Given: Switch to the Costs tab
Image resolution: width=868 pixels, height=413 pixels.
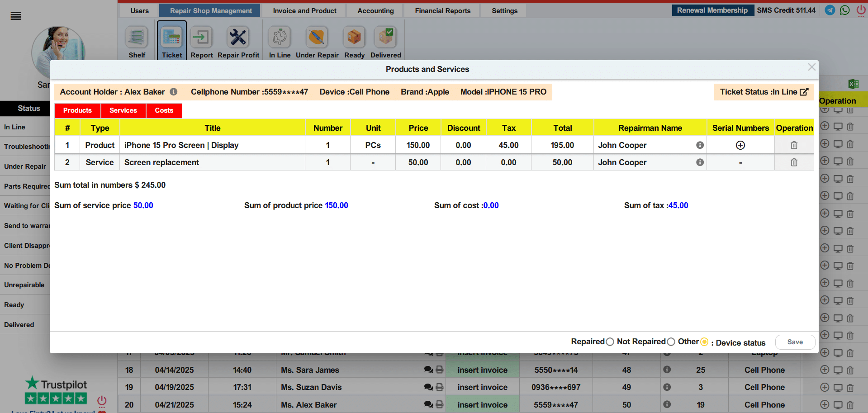Looking at the screenshot, I should (164, 110).
